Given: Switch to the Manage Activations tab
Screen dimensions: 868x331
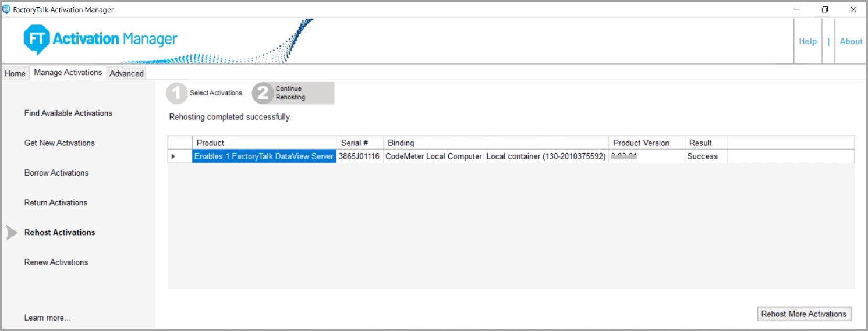Looking at the screenshot, I should point(68,73).
